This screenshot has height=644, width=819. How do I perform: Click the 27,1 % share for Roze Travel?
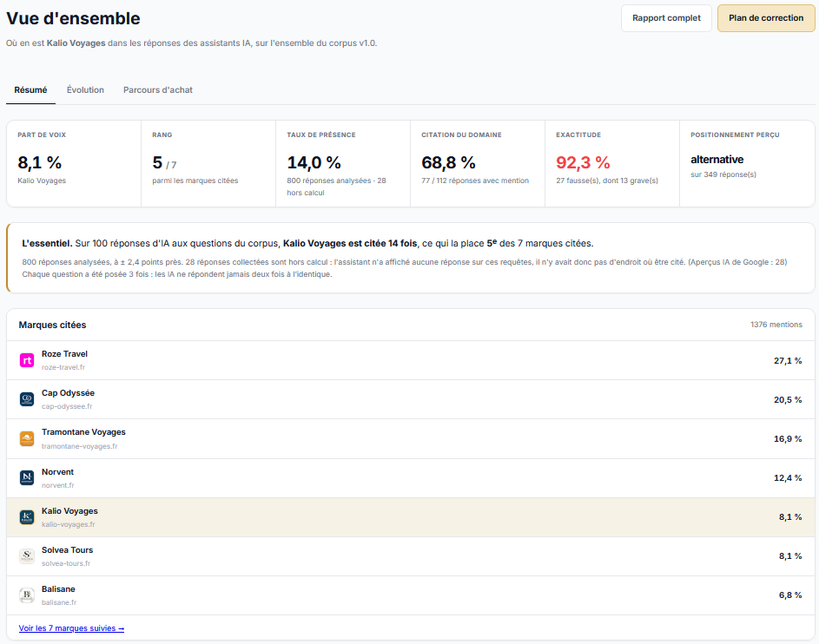coord(788,360)
